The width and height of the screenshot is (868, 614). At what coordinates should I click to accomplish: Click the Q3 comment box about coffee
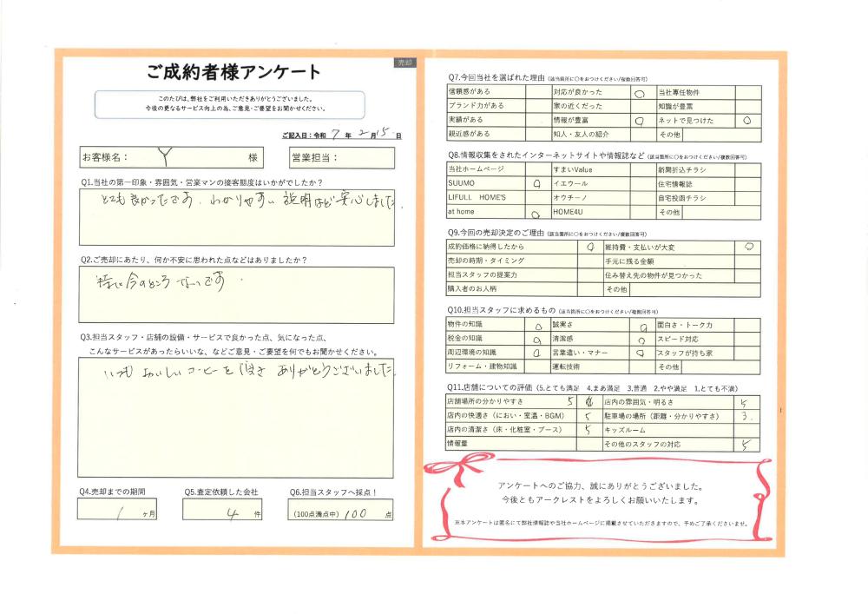(236, 417)
